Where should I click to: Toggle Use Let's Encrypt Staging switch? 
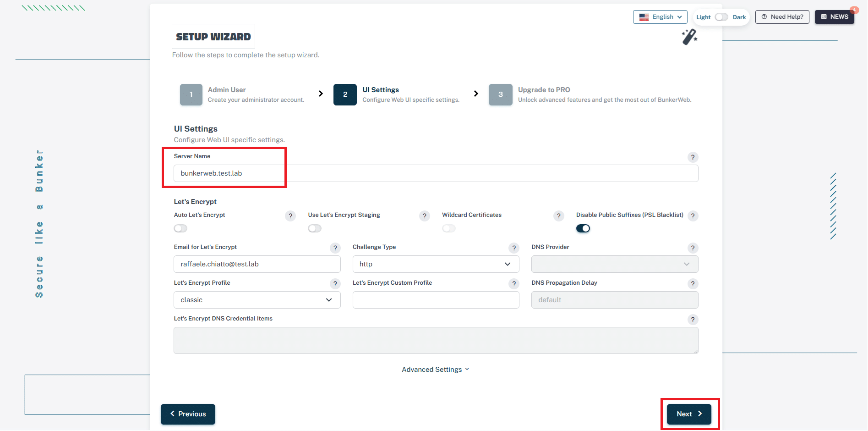(315, 228)
